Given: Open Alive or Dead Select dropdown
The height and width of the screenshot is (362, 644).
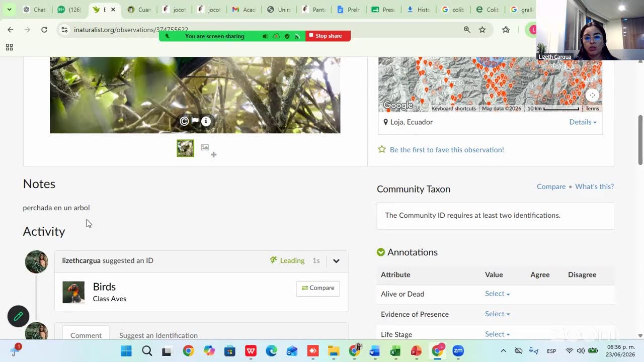Looking at the screenshot, I should [497, 294].
